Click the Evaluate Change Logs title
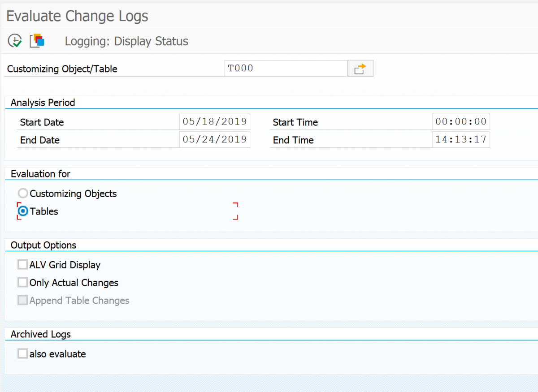The image size is (538, 392). pos(77,16)
